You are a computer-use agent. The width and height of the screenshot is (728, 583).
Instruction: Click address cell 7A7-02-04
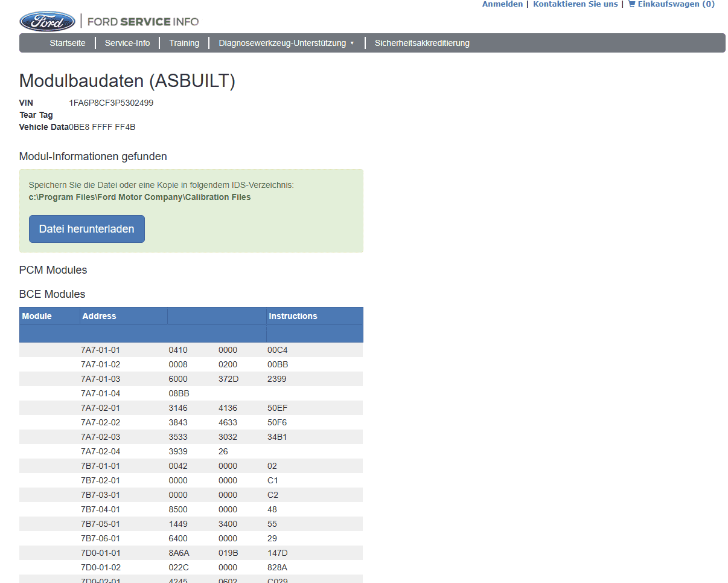(100, 451)
